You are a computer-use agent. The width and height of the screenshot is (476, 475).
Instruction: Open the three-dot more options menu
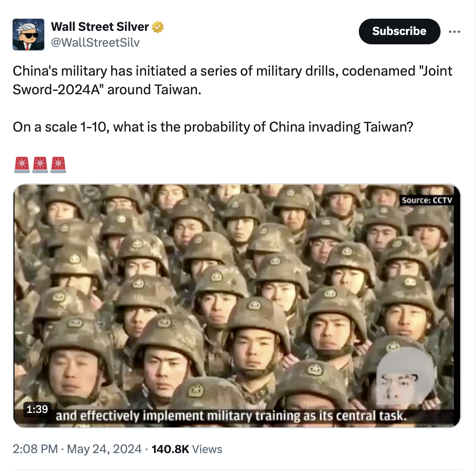point(454,32)
